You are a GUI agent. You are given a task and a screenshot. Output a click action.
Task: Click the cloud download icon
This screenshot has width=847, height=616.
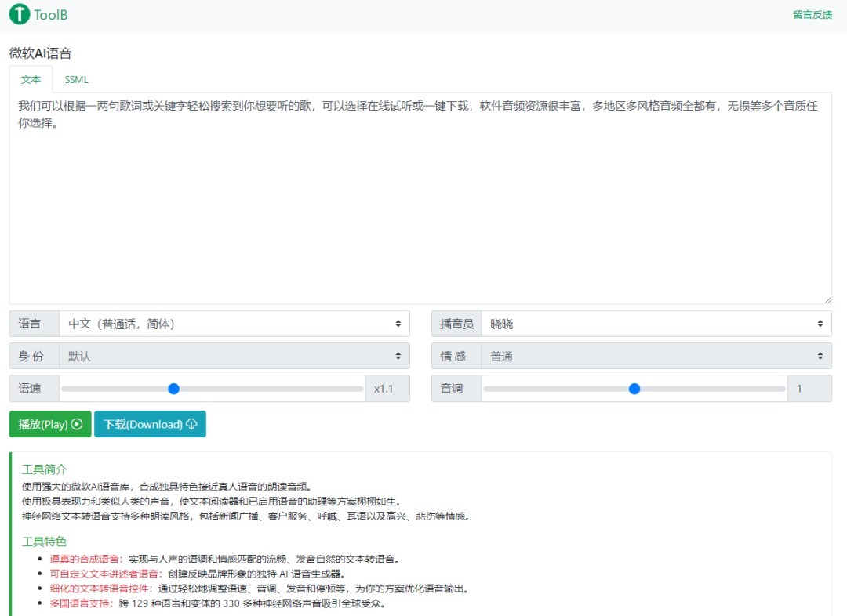pyautogui.click(x=191, y=424)
